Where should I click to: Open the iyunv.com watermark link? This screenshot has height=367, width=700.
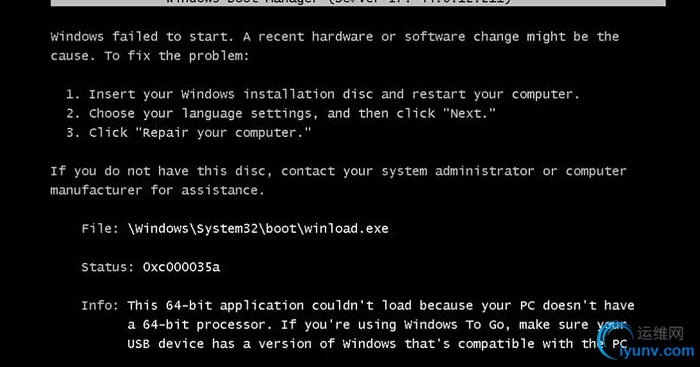click(657, 350)
